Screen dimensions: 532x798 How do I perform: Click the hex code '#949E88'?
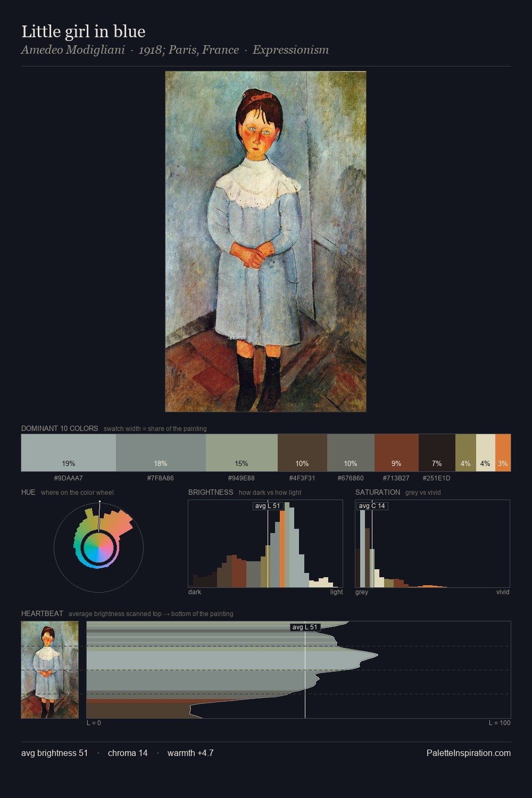[242, 478]
